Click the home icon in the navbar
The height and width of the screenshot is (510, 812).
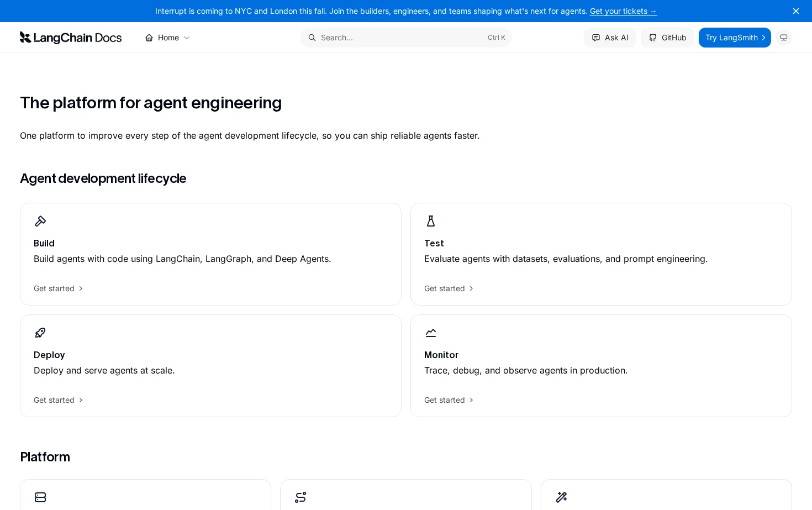[x=149, y=38]
